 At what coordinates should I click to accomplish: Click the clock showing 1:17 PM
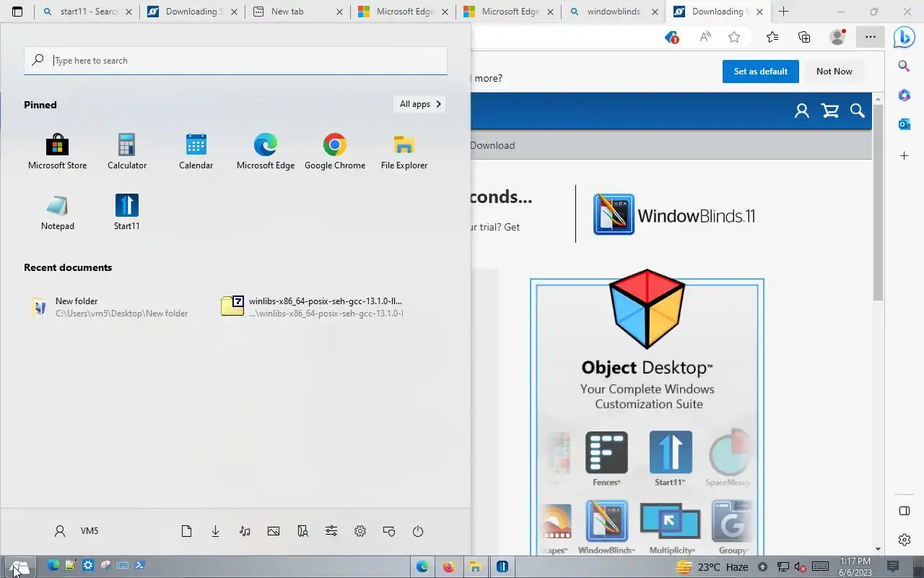click(855, 567)
